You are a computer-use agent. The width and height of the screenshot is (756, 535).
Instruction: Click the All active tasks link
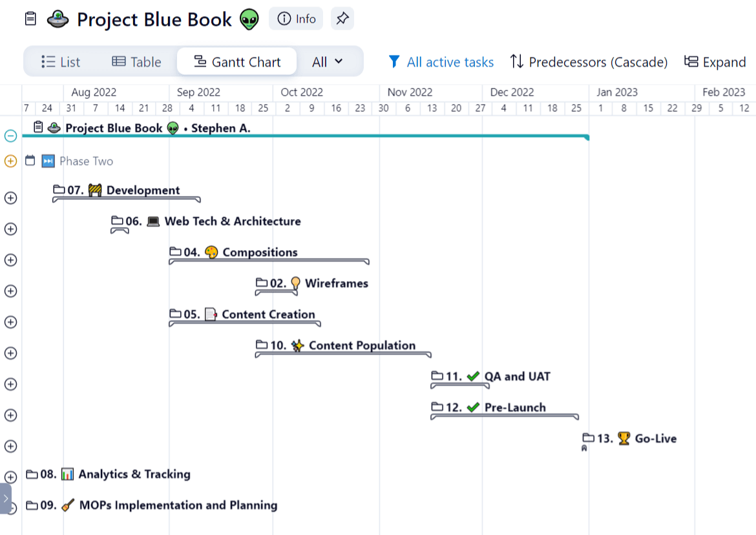(x=450, y=61)
